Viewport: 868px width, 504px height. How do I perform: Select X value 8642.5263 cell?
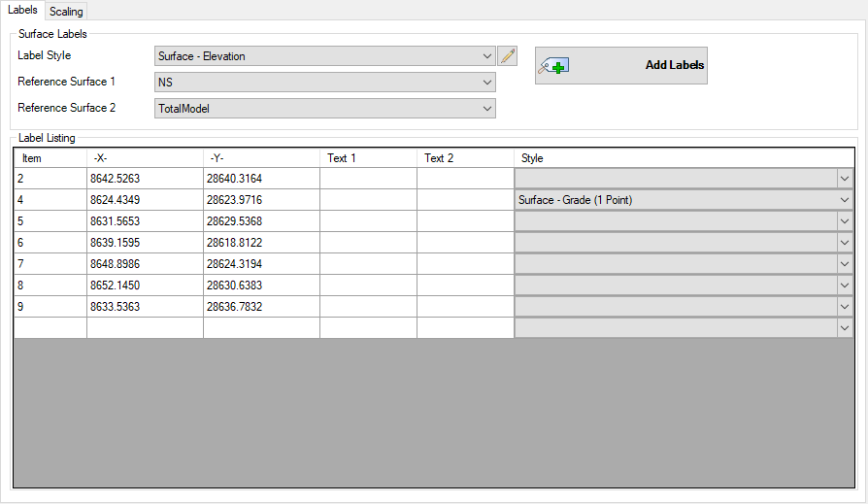145,179
